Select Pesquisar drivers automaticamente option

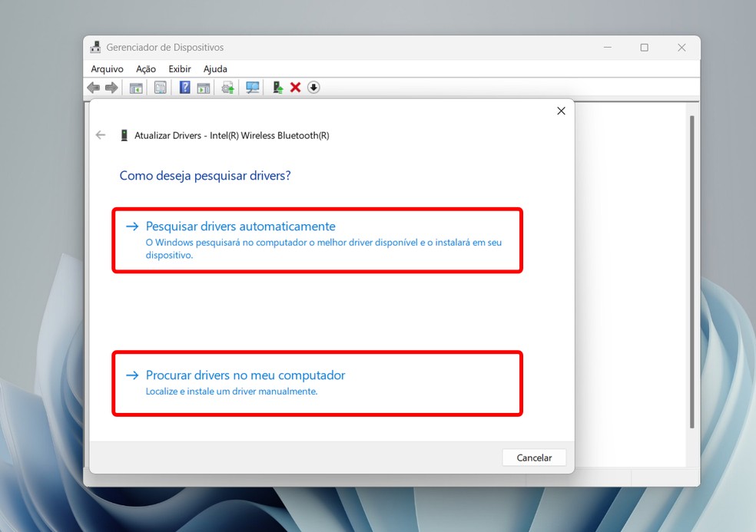coord(240,226)
